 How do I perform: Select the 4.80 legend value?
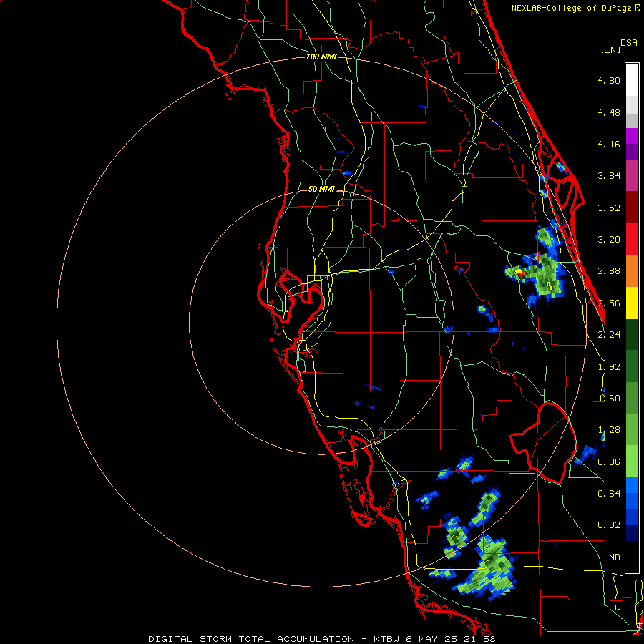click(x=609, y=80)
